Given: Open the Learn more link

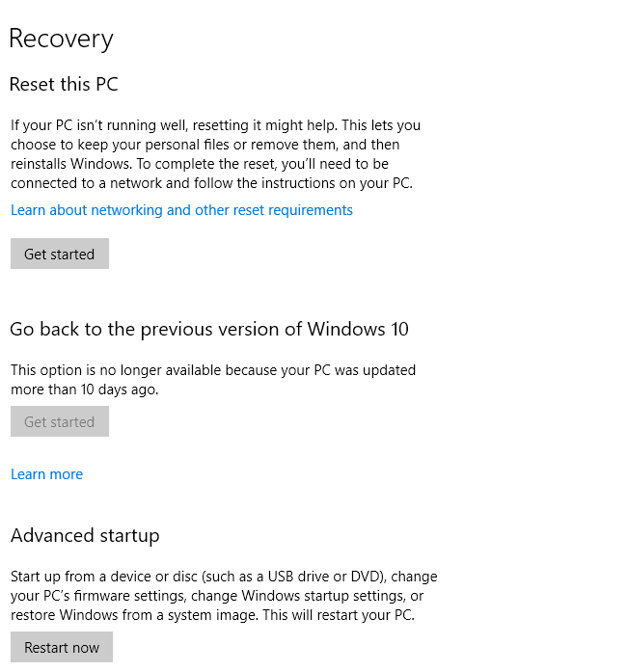Looking at the screenshot, I should click(46, 474).
